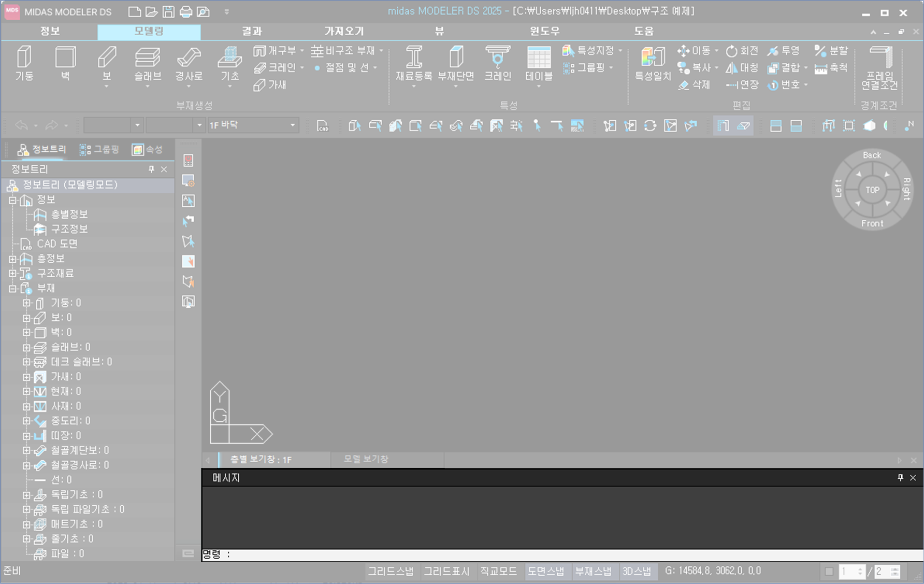Expand the 층정보 tree node
Image resolution: width=924 pixels, height=584 pixels.
pyautogui.click(x=12, y=259)
